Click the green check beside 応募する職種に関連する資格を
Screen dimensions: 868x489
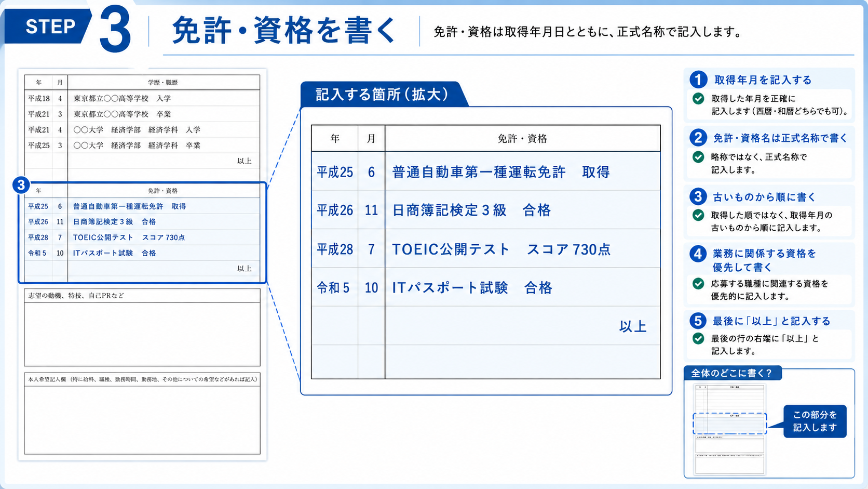(699, 284)
